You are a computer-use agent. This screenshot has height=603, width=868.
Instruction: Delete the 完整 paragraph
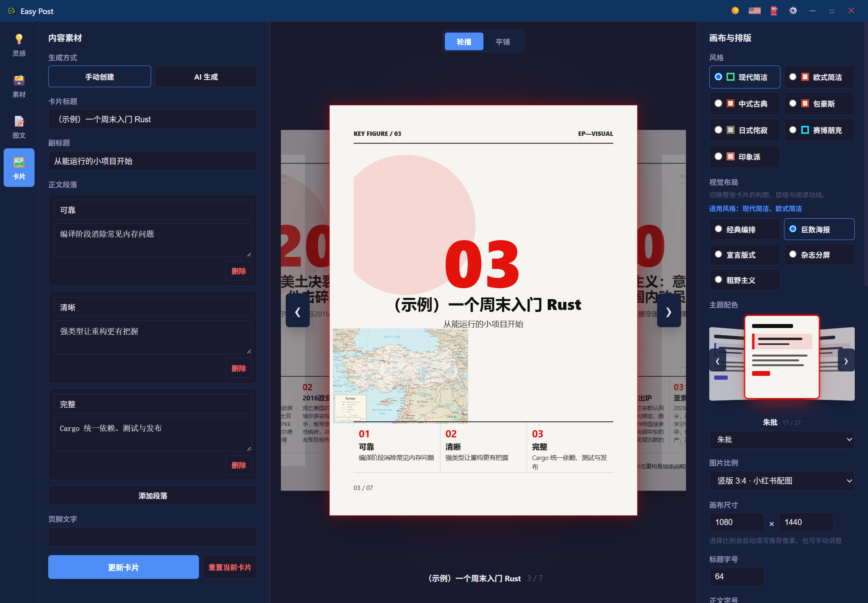(x=239, y=465)
